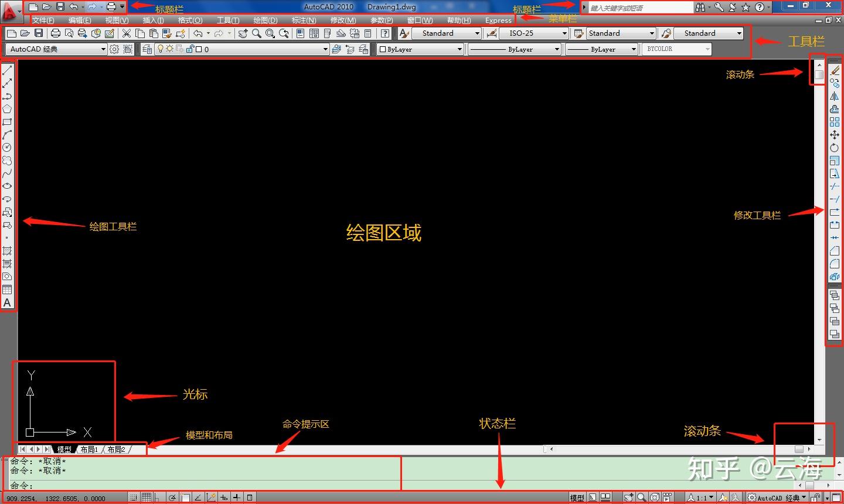This screenshot has width=844, height=504.
Task: Open the 格式(O) menu
Action: [x=190, y=21]
